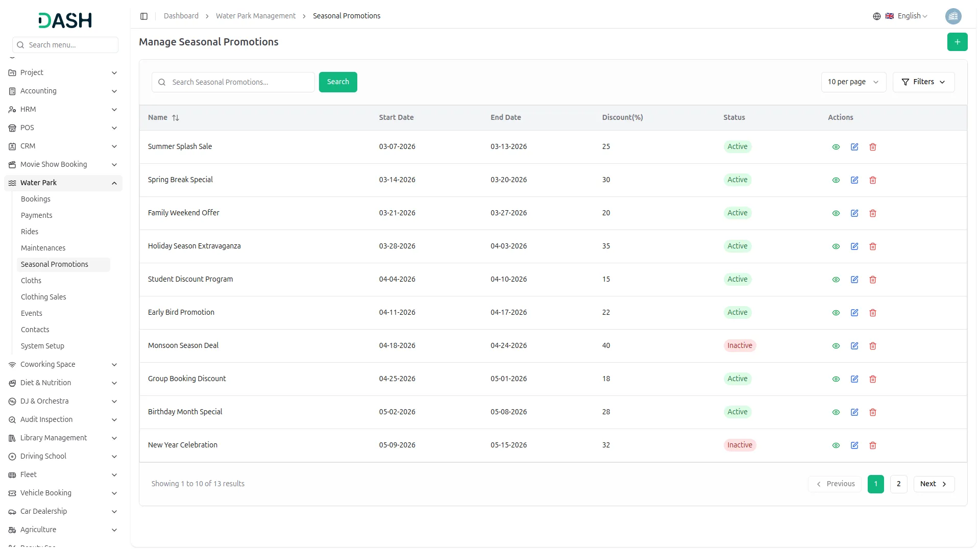Viewport: 980px width, 551px height.
Task: View the Birthday Month Special details
Action: point(836,412)
